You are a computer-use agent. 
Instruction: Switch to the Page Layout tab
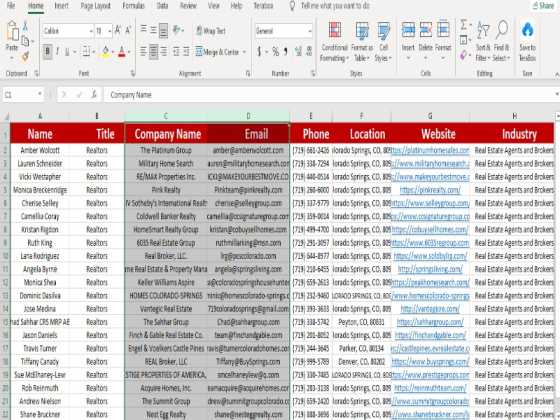pos(95,6)
